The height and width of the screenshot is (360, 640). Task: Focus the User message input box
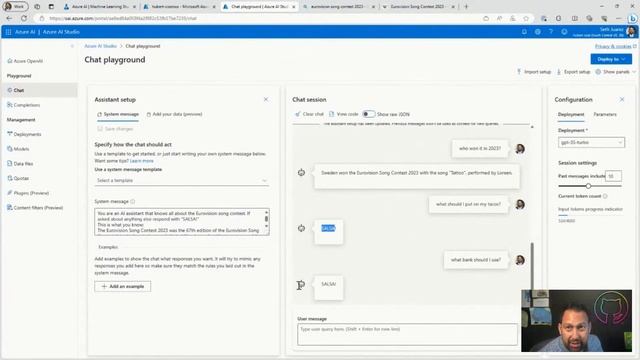point(407,334)
